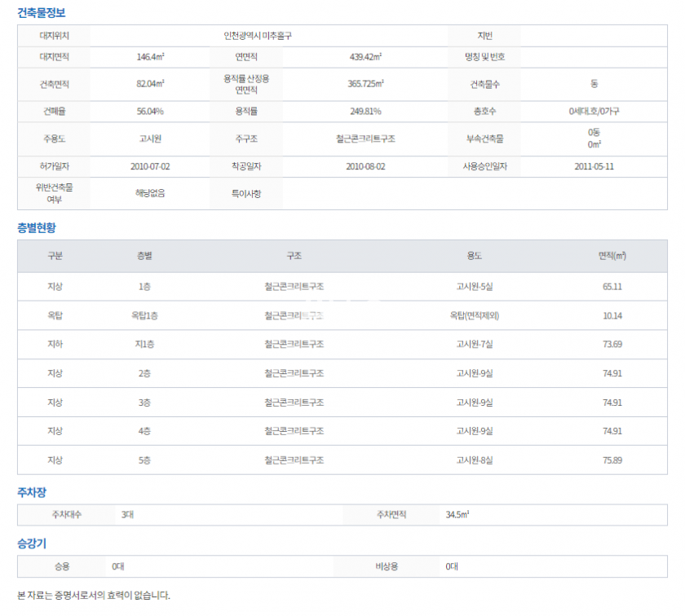Select the 82.04m² building area value
Viewport: 685px width, 616px height.
tap(150, 84)
